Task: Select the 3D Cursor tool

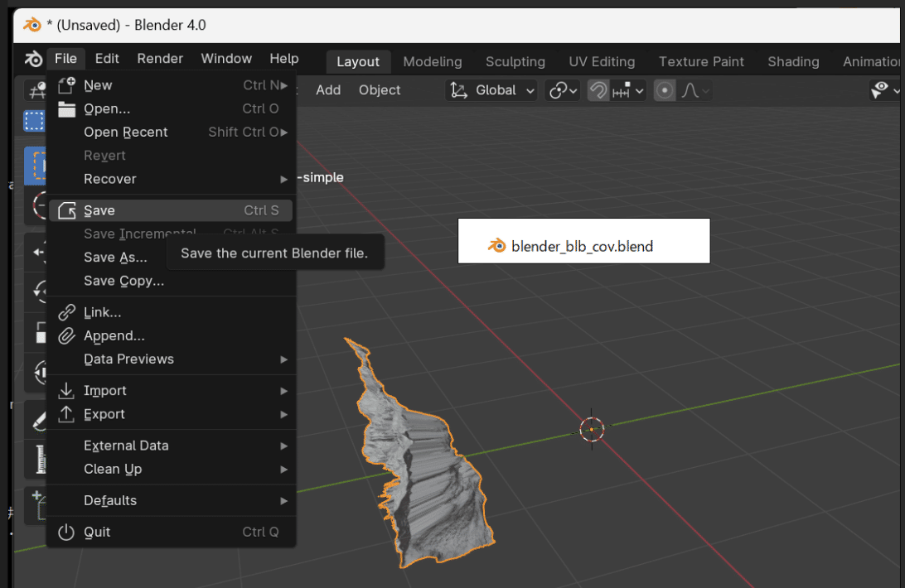Action: (37, 205)
